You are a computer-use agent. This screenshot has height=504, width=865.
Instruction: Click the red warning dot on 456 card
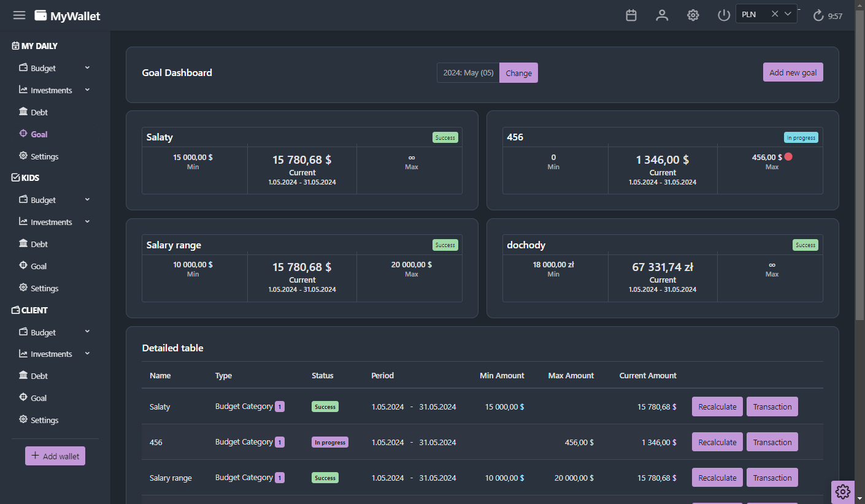(788, 157)
